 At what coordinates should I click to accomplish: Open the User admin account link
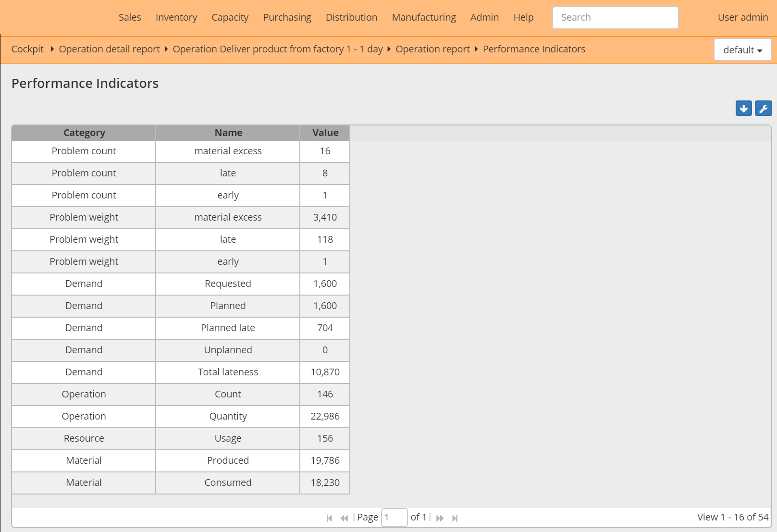tap(742, 17)
